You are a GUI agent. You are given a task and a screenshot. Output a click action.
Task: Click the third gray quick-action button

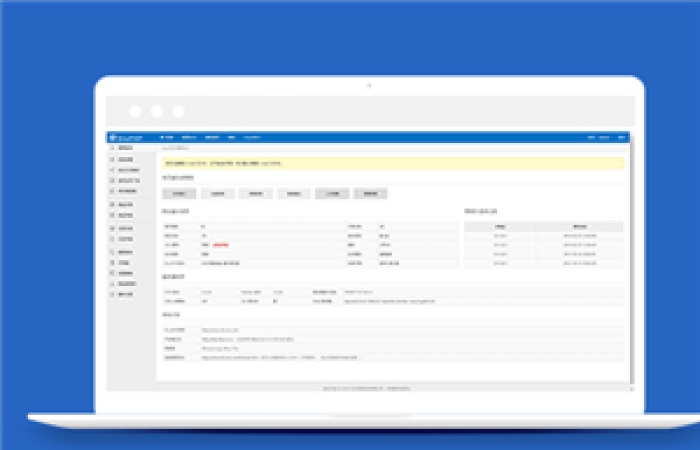tap(256, 194)
